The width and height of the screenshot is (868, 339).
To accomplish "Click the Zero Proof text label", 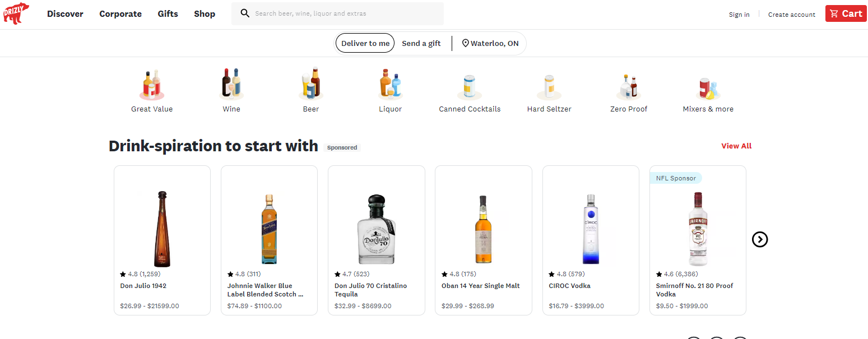I will coord(629,109).
